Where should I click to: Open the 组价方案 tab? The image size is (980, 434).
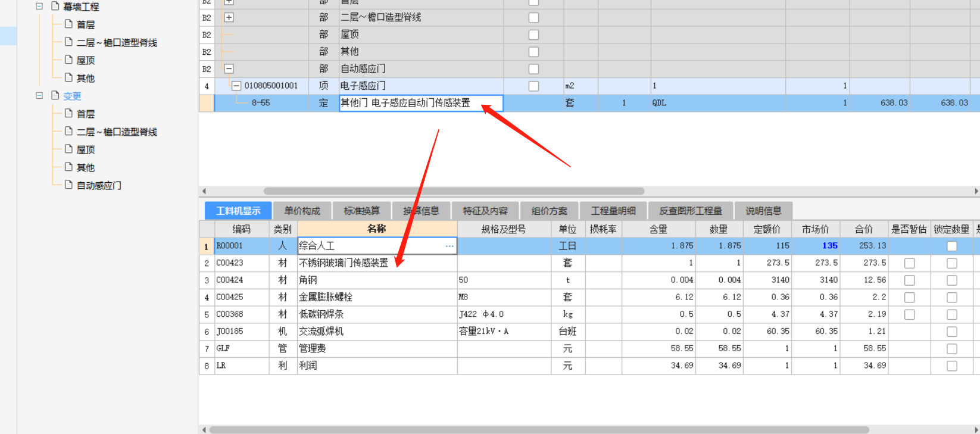pos(549,211)
